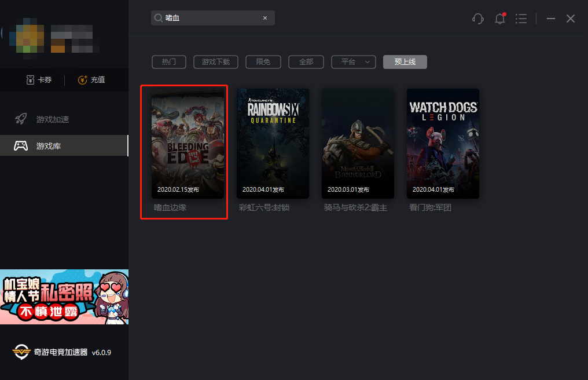Expand the 平台 dropdown
Screen dimensions: 588x380
354,62
